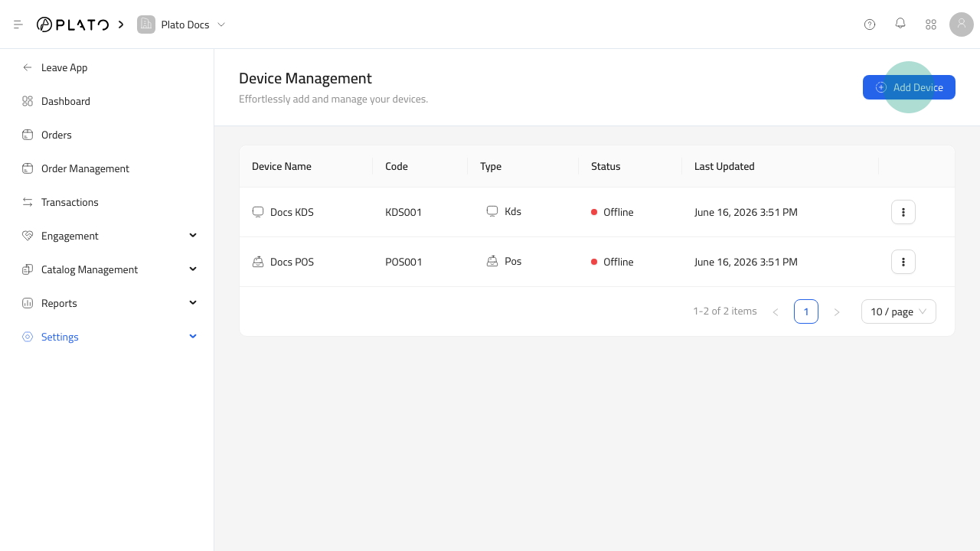
Task: Go to the next page arrow
Action: (837, 311)
